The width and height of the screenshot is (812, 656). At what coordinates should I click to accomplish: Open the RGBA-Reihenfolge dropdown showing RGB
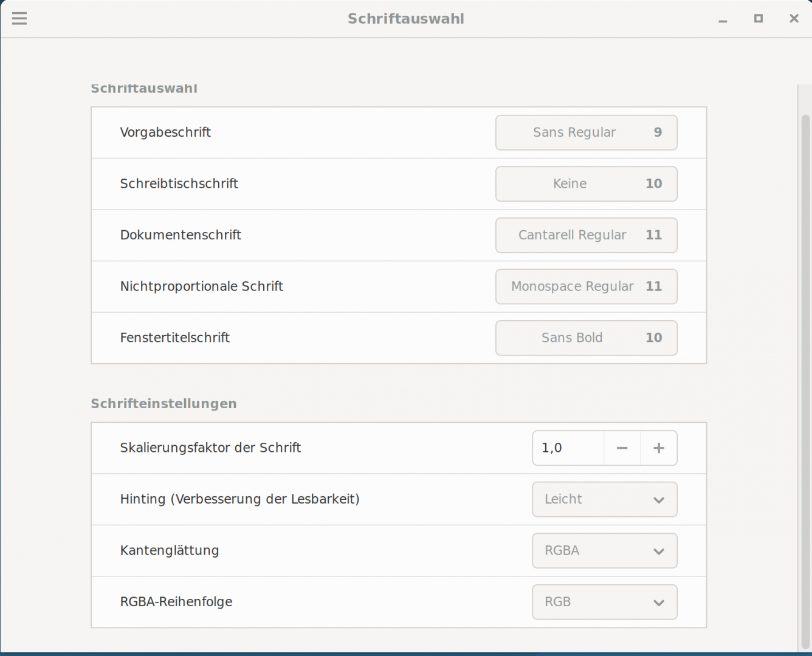click(604, 602)
